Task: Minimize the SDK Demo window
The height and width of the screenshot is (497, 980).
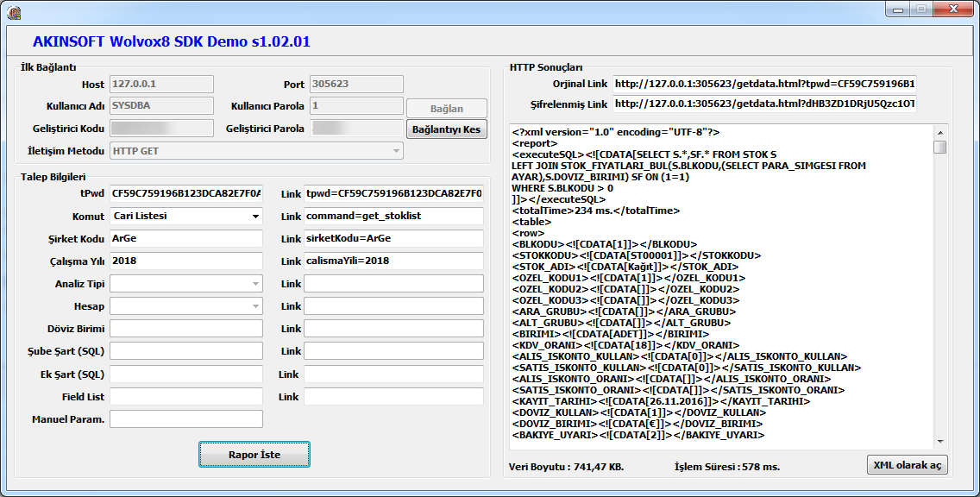Action: pyautogui.click(x=898, y=9)
